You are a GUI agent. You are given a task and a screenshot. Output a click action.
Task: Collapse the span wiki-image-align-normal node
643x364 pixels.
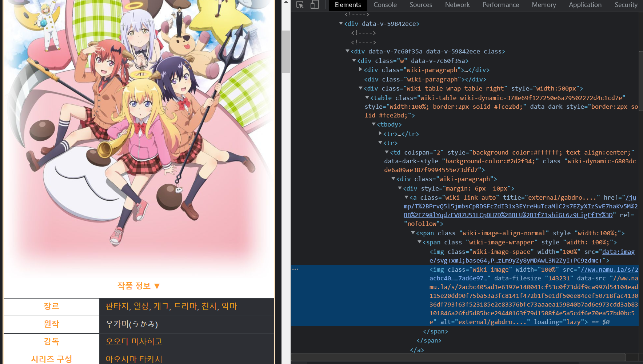[x=413, y=233]
